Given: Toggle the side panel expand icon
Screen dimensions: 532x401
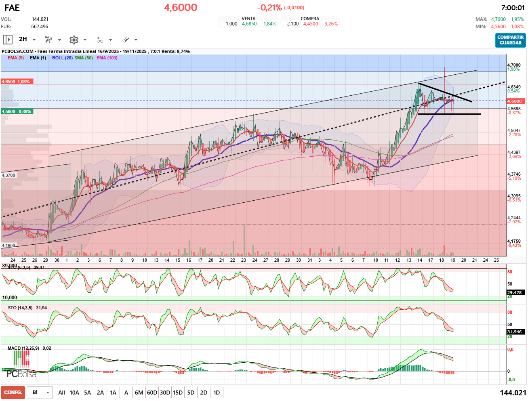Looking at the screenshot, I should click(x=7, y=40).
